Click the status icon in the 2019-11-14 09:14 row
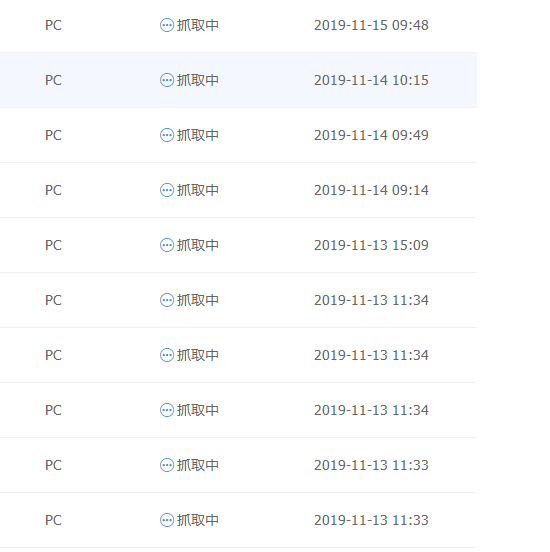Screen dimensions: 550x552 (167, 190)
